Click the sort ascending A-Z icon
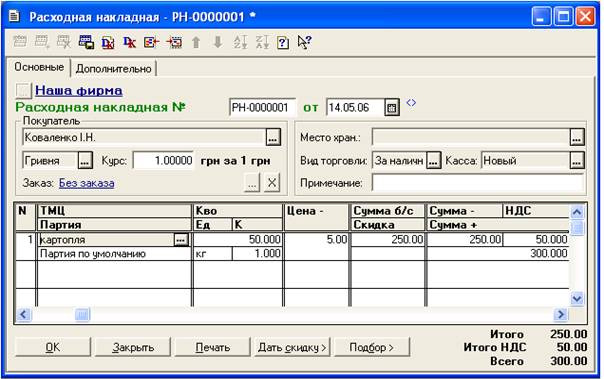This screenshot has height=379, width=604. (x=241, y=42)
